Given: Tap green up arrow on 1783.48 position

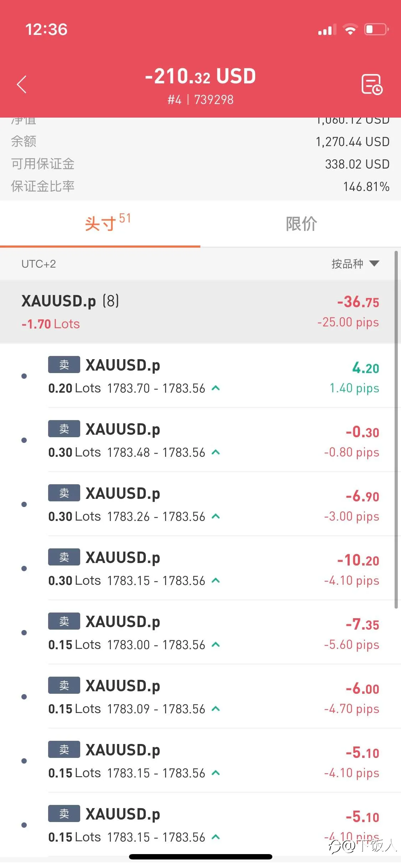Looking at the screenshot, I should (216, 452).
